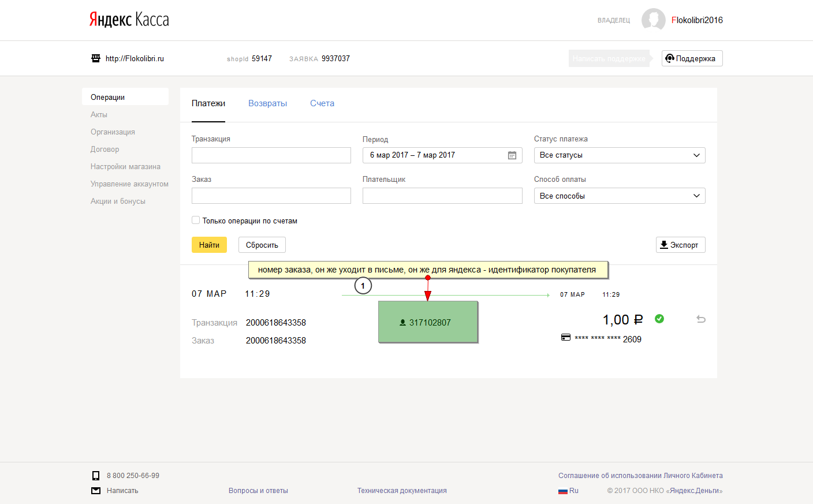This screenshot has width=813, height=504.
Task: Expand the Статус платежа dropdown
Action: tap(619, 155)
